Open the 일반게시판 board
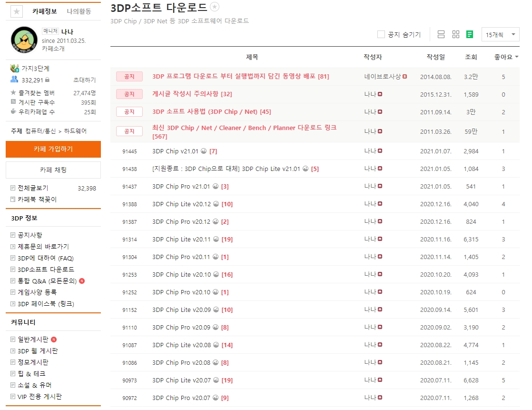 [33, 340]
